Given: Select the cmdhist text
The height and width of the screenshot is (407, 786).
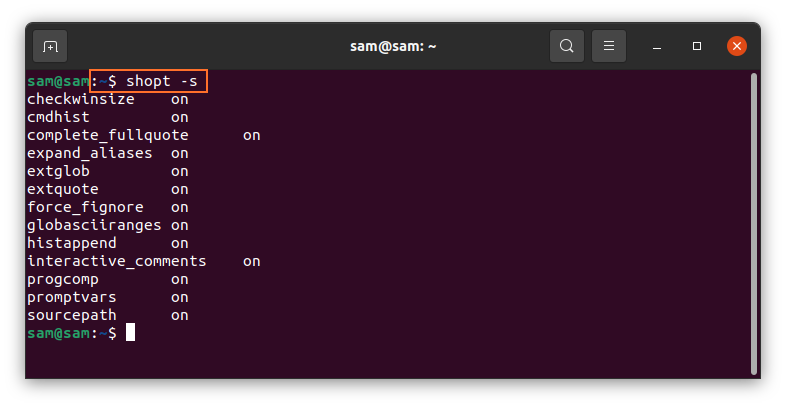Looking at the screenshot, I should tap(58, 117).
